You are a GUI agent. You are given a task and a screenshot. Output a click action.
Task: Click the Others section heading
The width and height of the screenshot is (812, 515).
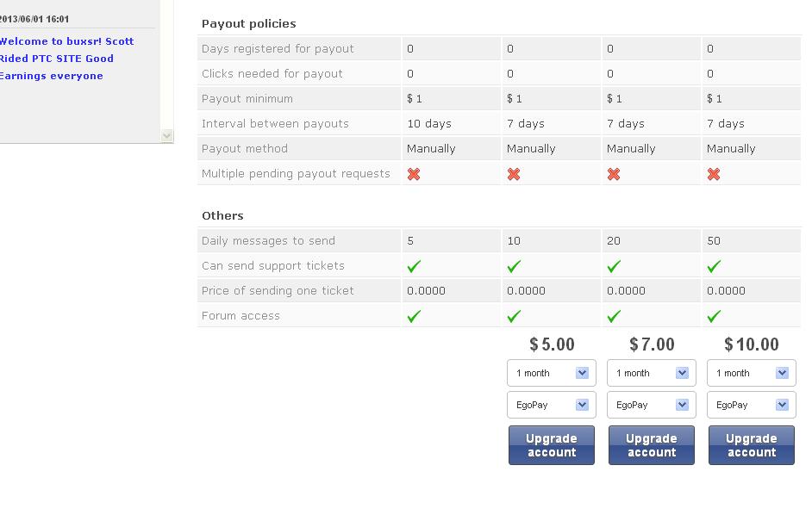click(x=222, y=216)
